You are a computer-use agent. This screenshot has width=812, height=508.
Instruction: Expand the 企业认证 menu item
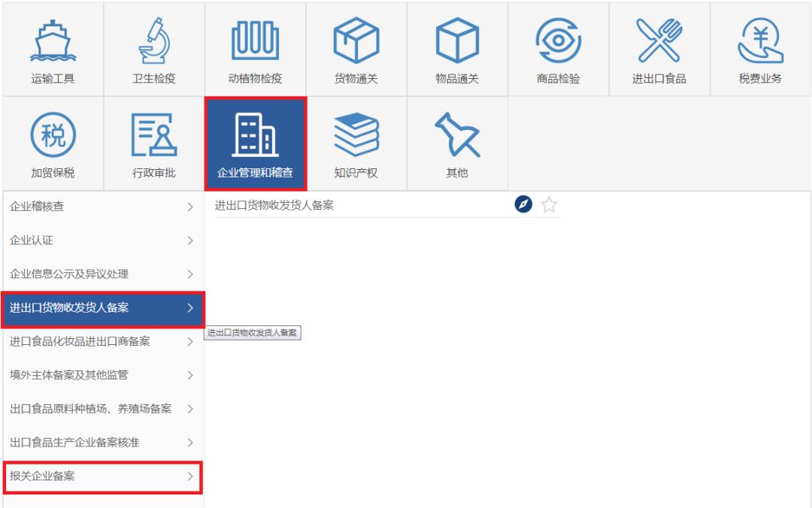(102, 240)
